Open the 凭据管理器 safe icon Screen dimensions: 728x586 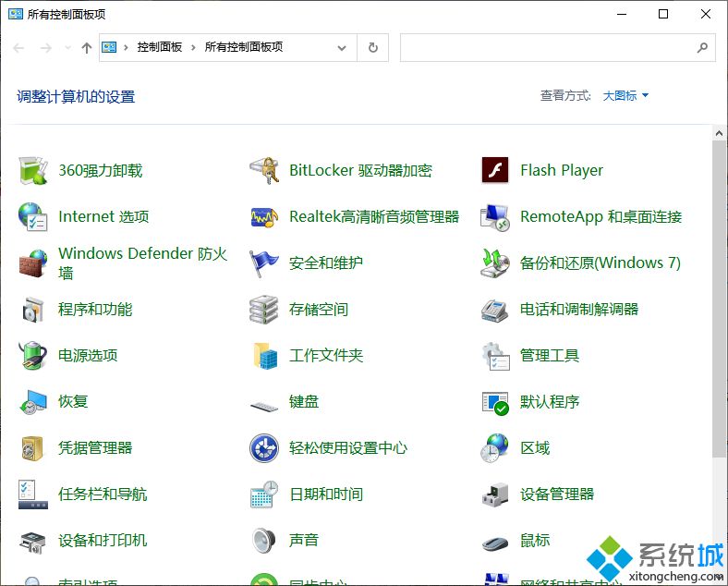32,448
